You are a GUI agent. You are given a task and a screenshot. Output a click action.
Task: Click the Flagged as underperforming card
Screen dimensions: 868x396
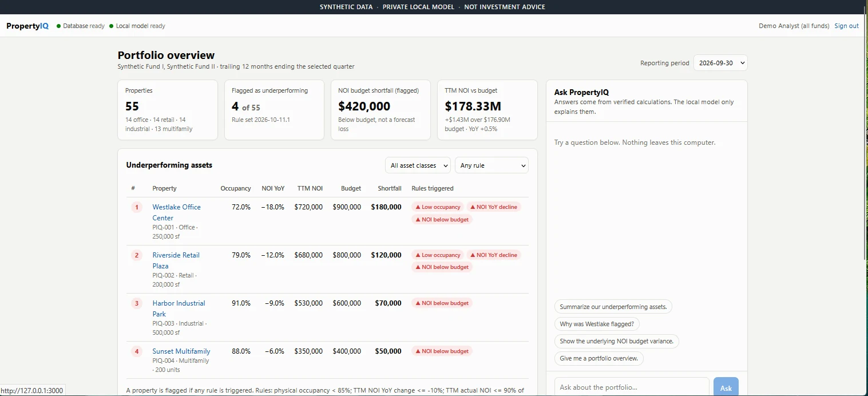[274, 110]
